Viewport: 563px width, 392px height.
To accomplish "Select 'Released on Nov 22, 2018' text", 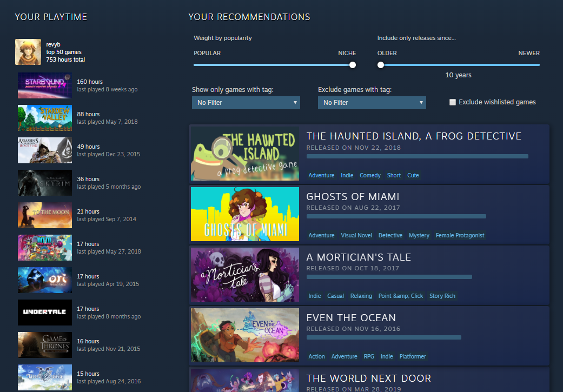I will tap(353, 148).
